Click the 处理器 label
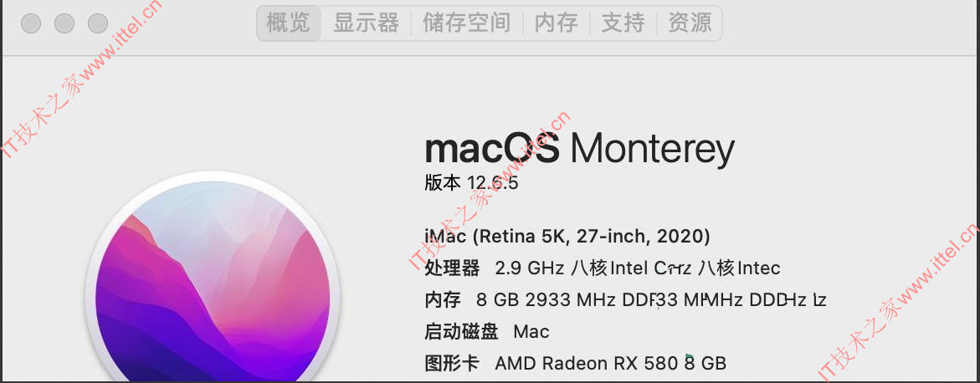 click(452, 268)
